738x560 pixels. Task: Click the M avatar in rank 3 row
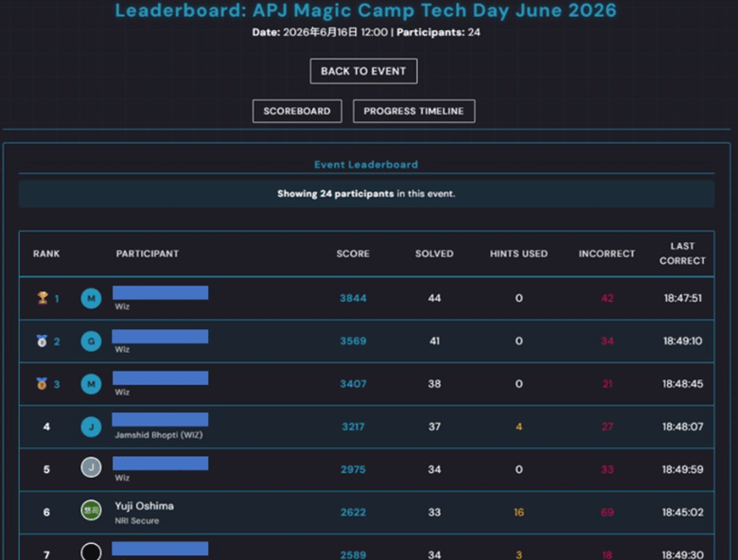click(92, 384)
